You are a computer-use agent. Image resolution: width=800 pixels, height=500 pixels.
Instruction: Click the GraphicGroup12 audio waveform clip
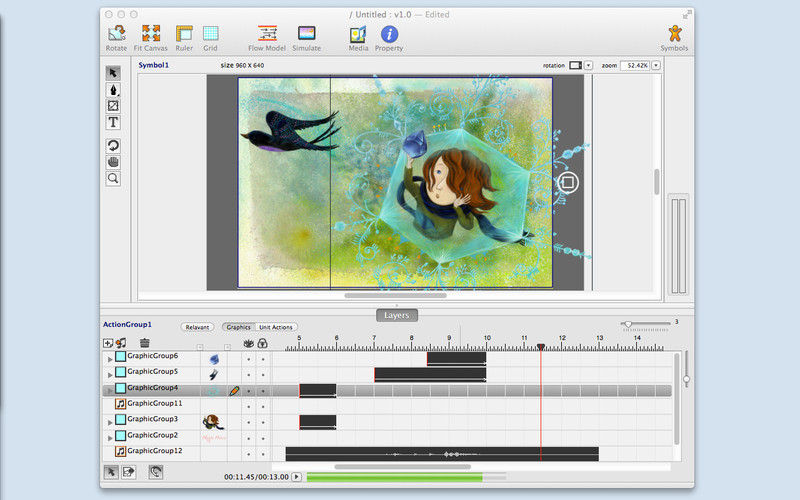(442, 454)
